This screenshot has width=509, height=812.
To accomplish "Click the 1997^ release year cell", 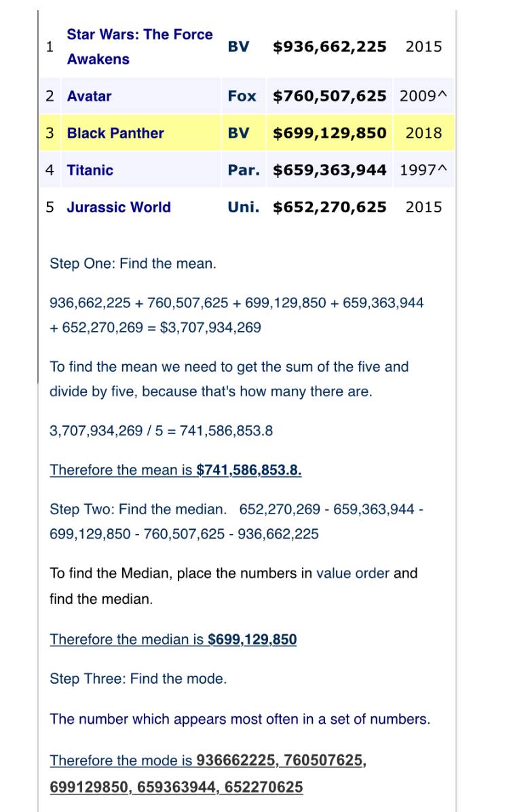I will tap(423, 170).
